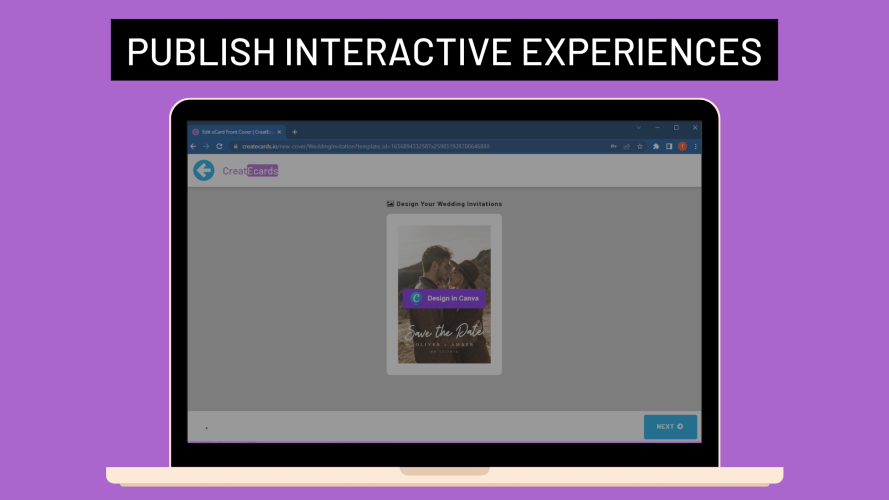Viewport: 889px width, 500px height.
Task: Click the browser back navigation arrow
Action: (193, 146)
